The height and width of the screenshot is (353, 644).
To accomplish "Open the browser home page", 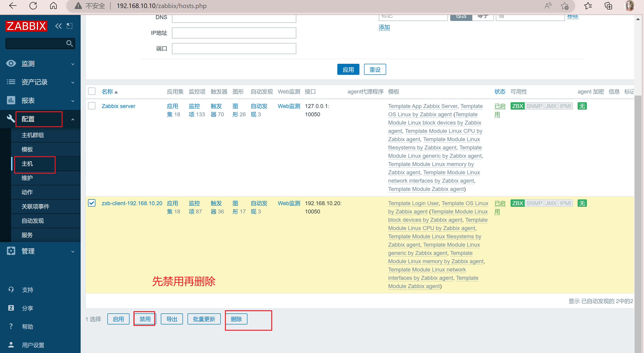I will tap(53, 6).
